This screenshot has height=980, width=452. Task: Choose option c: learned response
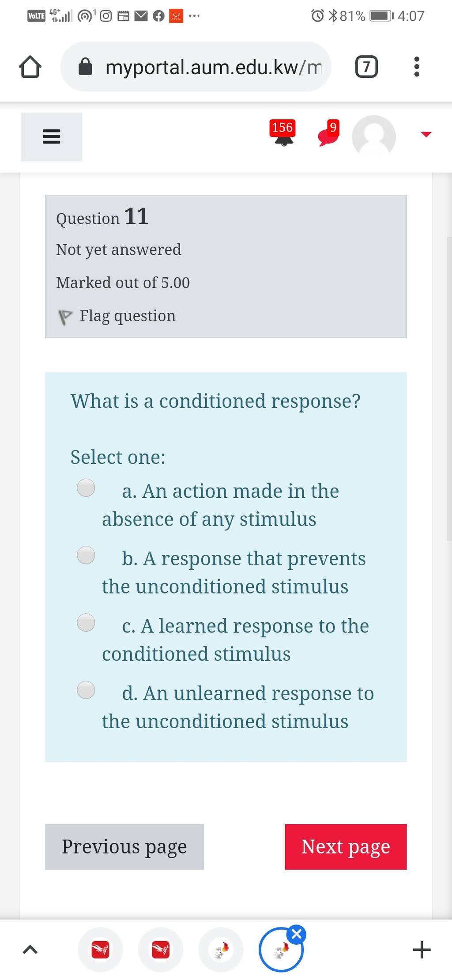pyautogui.click(x=86, y=623)
